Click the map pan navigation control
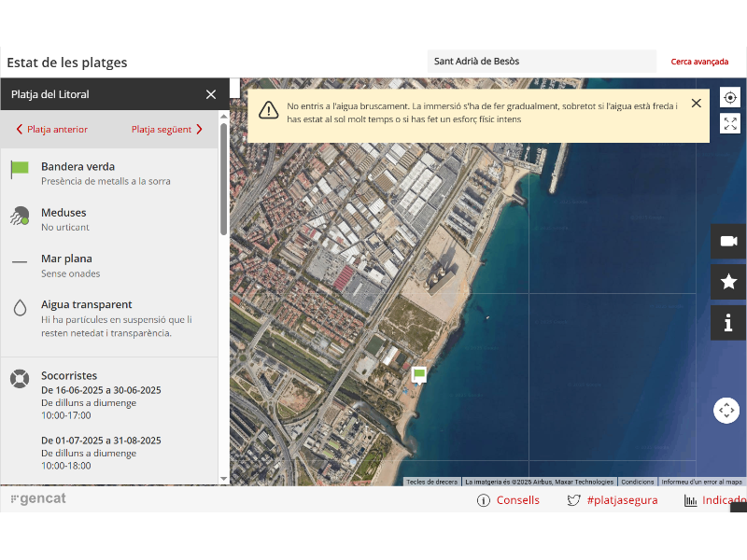Screen dimensions: 747x560 726,411
